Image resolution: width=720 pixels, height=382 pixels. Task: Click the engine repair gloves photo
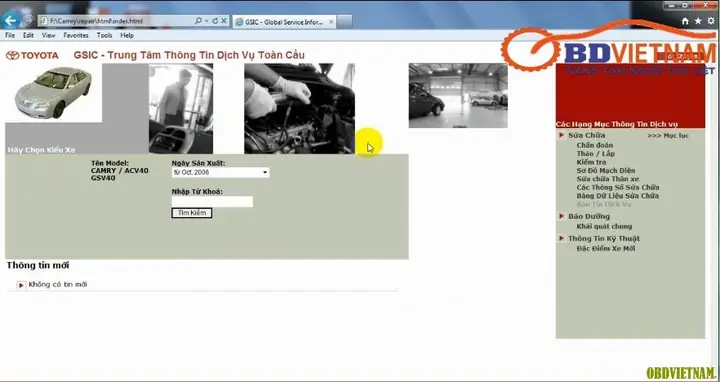pyautogui.click(x=299, y=109)
